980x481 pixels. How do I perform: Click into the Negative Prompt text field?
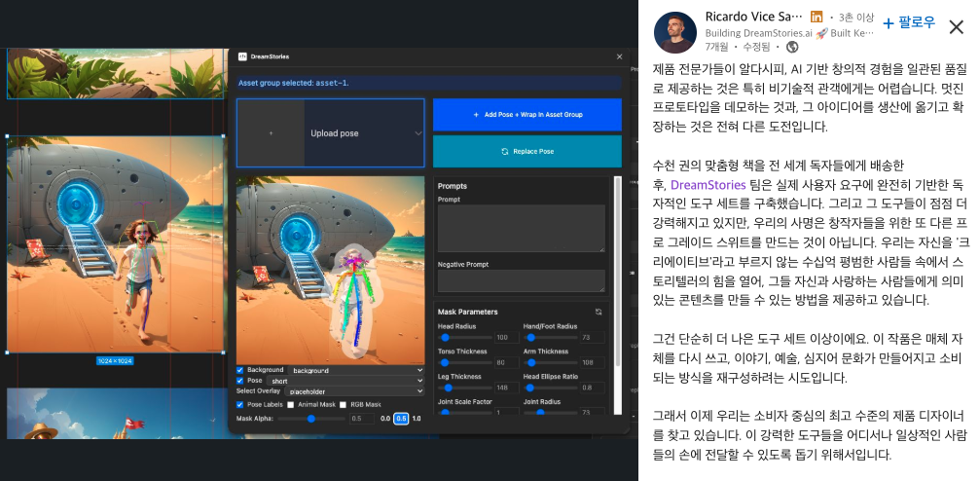tap(521, 280)
